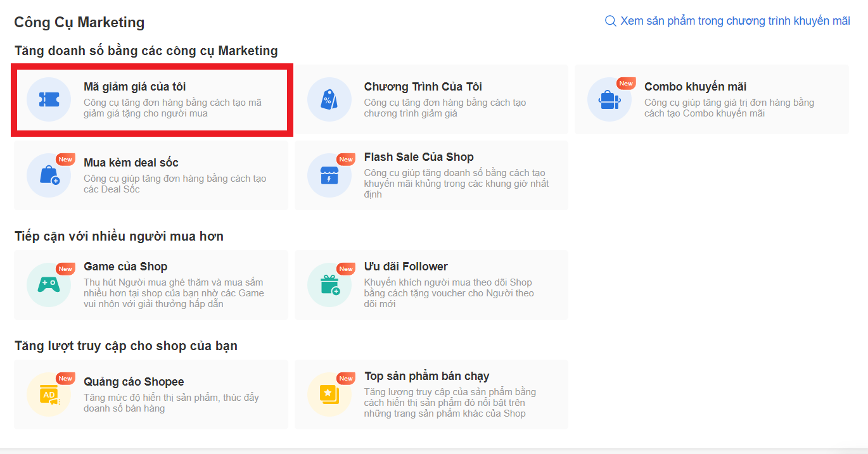868x454 pixels.
Task: Open the "Mua kèm deal sốc" title
Action: tap(131, 163)
